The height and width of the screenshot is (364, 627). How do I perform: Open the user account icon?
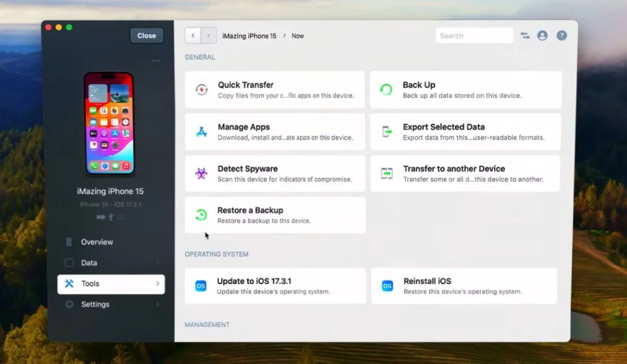coord(542,35)
